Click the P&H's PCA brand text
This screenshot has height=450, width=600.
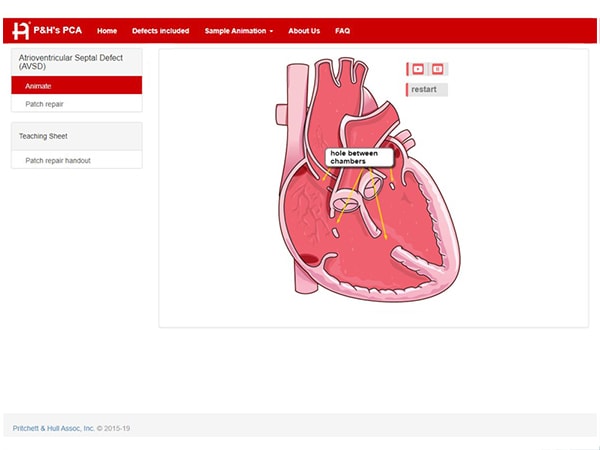57,31
